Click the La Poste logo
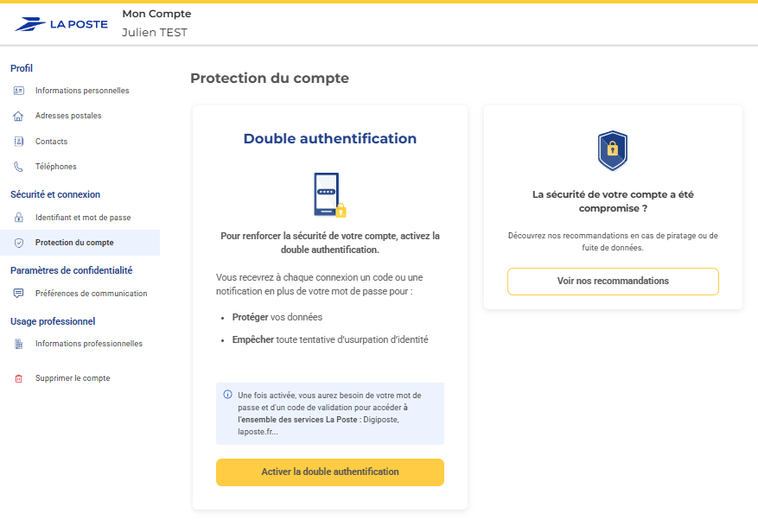 click(61, 24)
